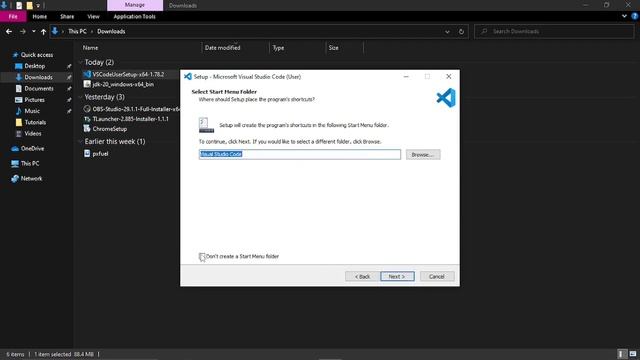Expand the ribbon with the chevron
Viewport: 640px width, 360px height.
(624, 16)
